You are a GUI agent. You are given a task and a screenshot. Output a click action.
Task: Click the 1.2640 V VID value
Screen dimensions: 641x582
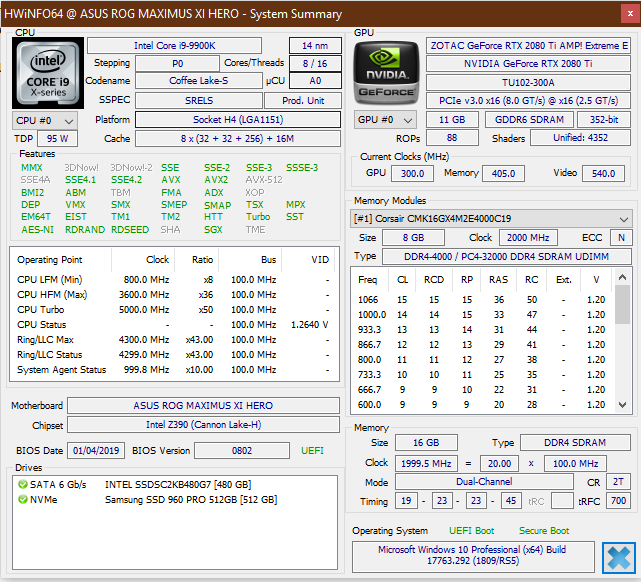pyautogui.click(x=309, y=325)
